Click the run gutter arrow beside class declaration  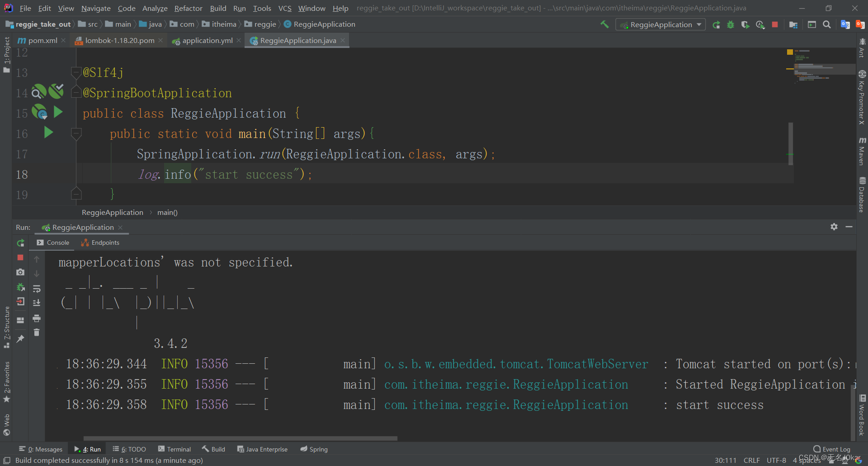[58, 112]
